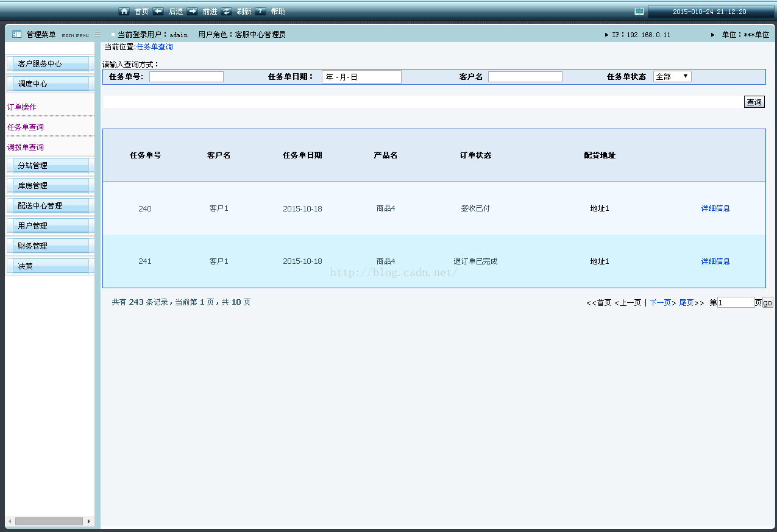Screen dimensions: 777x532
Task: Open 调拨单查询 in the sidebar
Action: (25, 147)
